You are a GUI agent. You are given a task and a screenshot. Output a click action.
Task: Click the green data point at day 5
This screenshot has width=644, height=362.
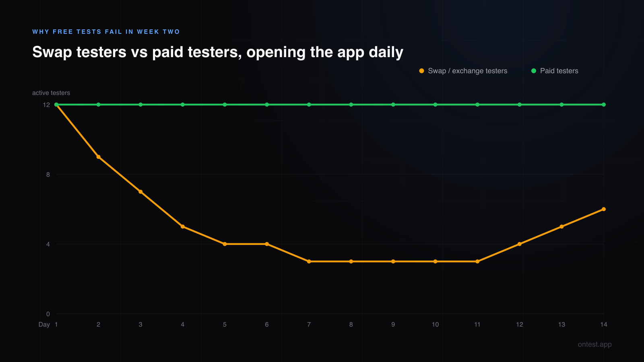click(225, 105)
